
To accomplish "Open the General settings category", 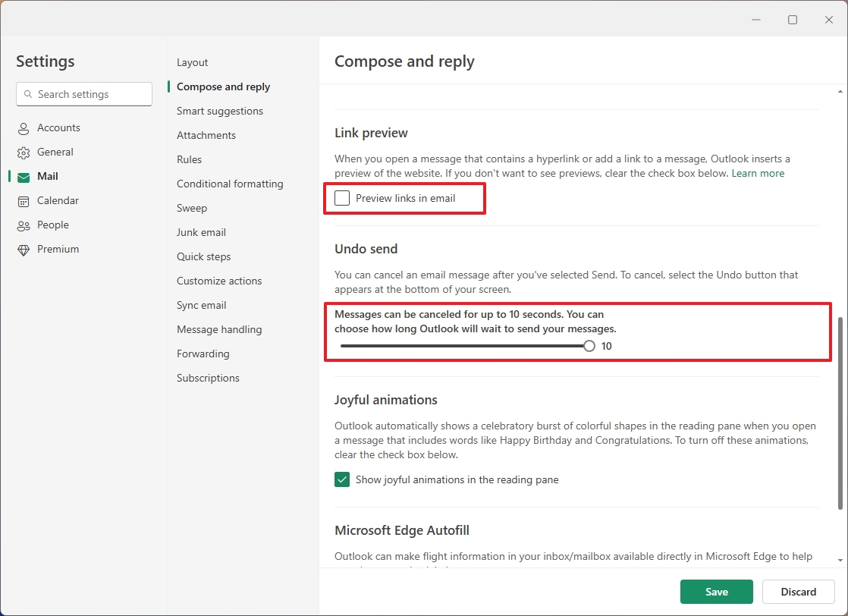I will pos(55,152).
